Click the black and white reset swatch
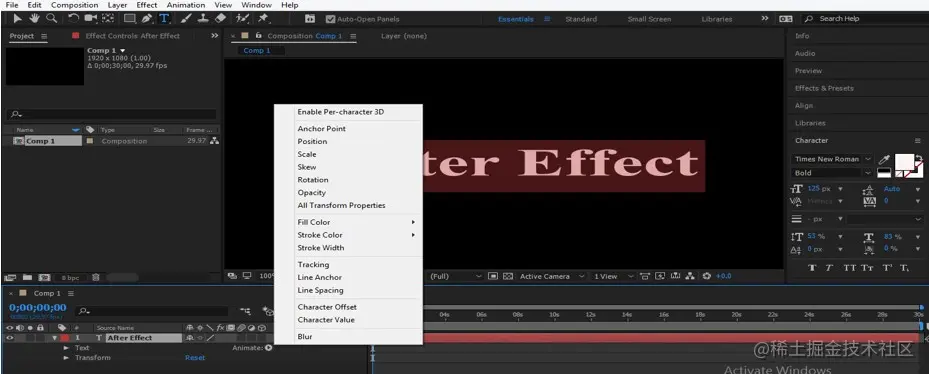The width and height of the screenshot is (929, 374). (883, 173)
